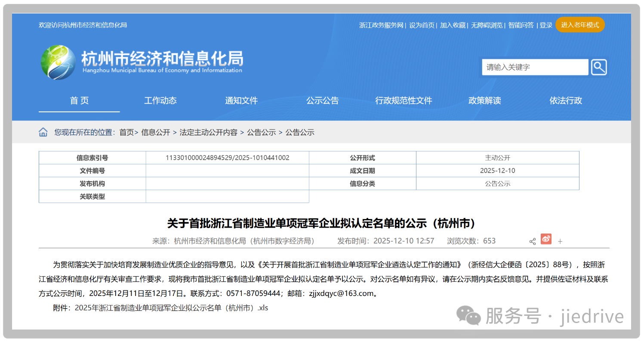This screenshot has height=342, width=644.
Task: Share the article to Weibo
Action: [546, 241]
